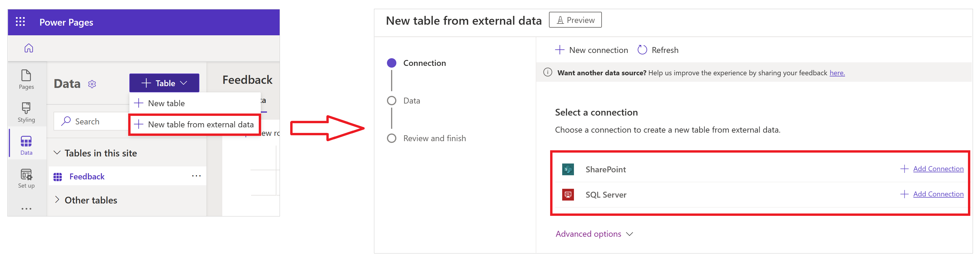Open Data settings via the gear icon
This screenshot has width=980, height=267.
pos(92,84)
